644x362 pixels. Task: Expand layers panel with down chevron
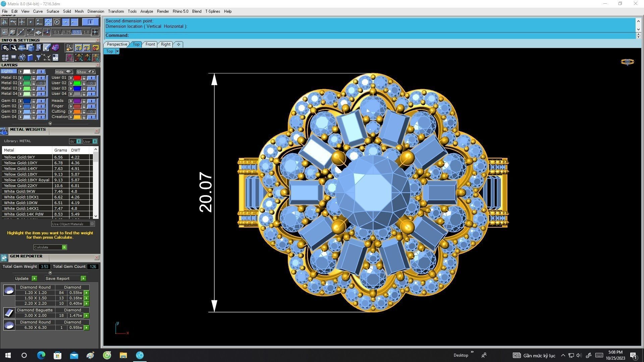coord(50,124)
